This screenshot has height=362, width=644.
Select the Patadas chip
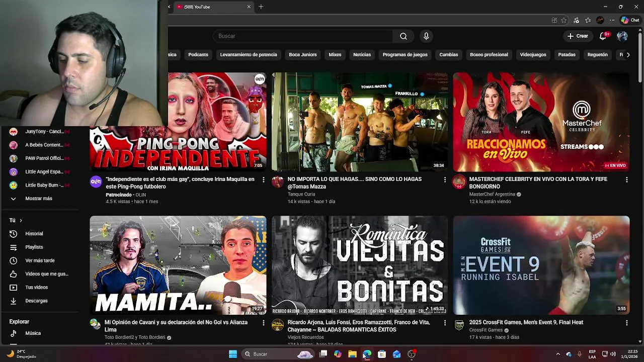(x=567, y=55)
